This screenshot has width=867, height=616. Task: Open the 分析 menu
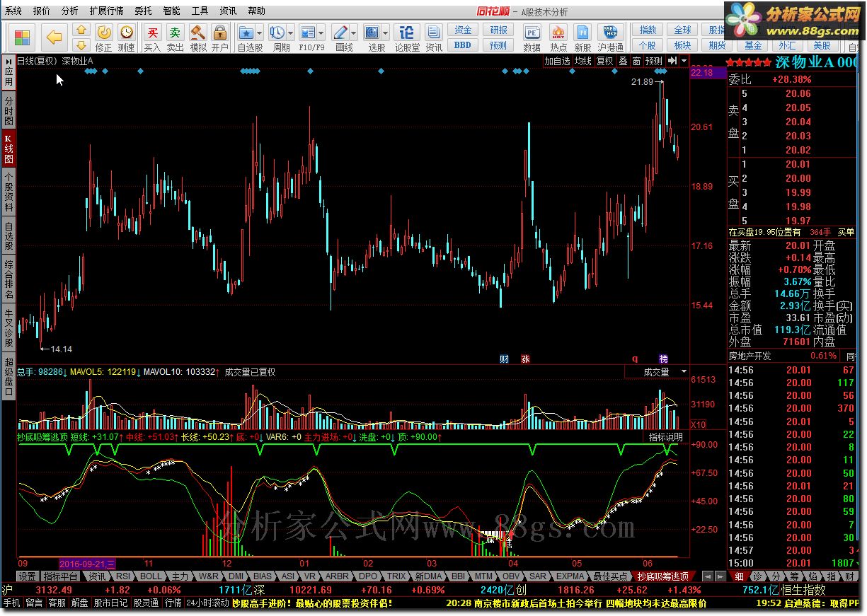[x=70, y=11]
